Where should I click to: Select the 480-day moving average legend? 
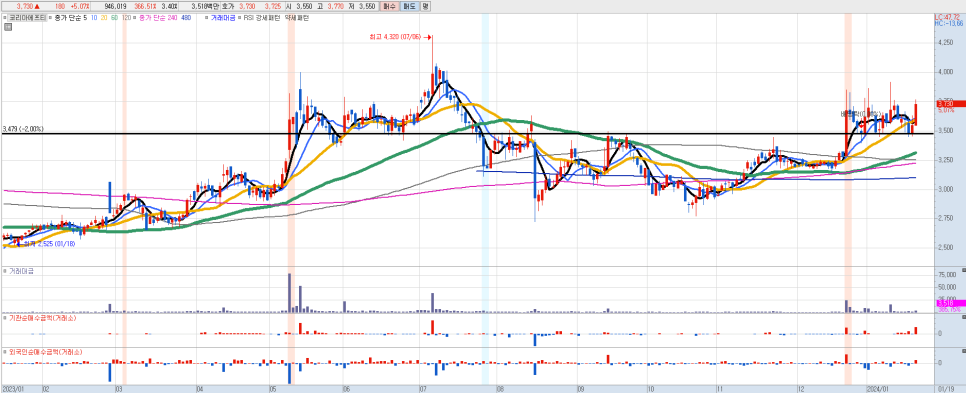tap(186, 18)
